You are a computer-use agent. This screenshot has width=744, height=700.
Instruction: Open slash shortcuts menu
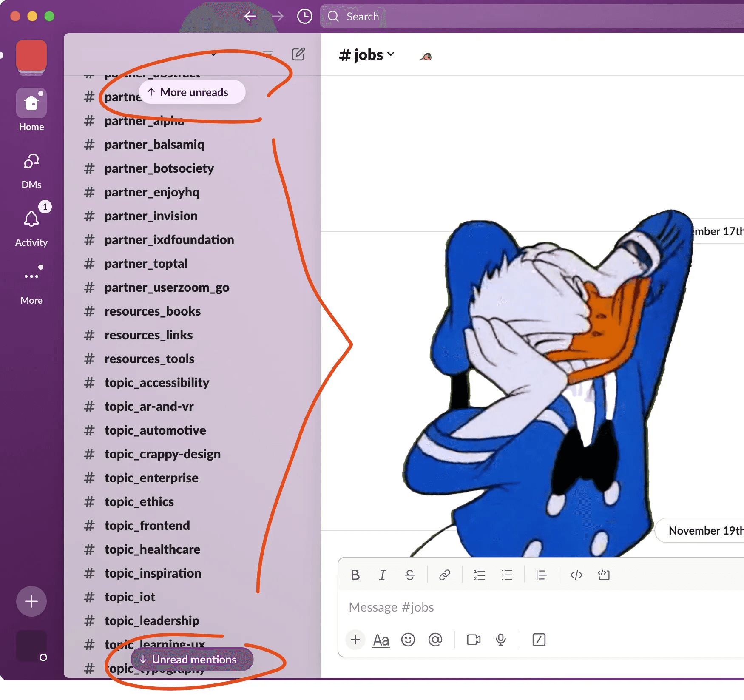pos(539,640)
